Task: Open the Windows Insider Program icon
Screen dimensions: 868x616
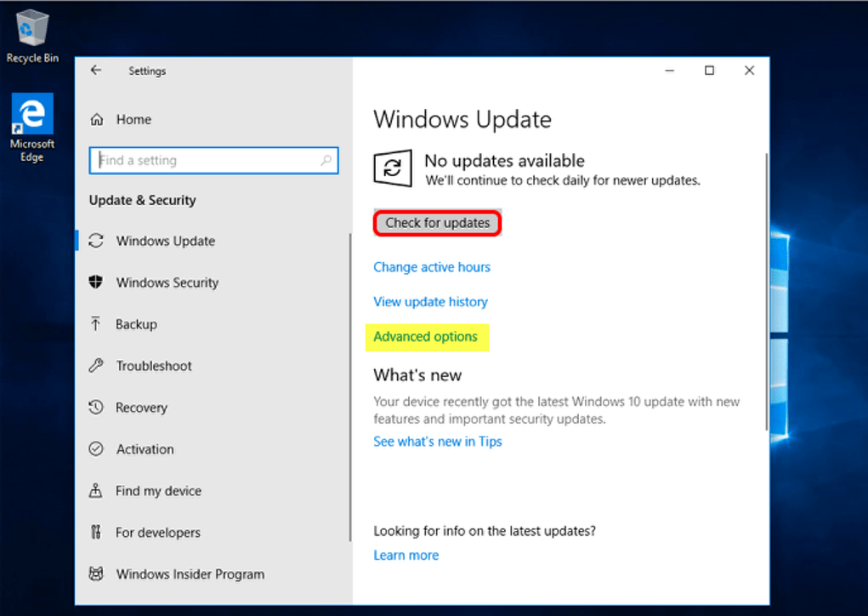Action: click(96, 574)
